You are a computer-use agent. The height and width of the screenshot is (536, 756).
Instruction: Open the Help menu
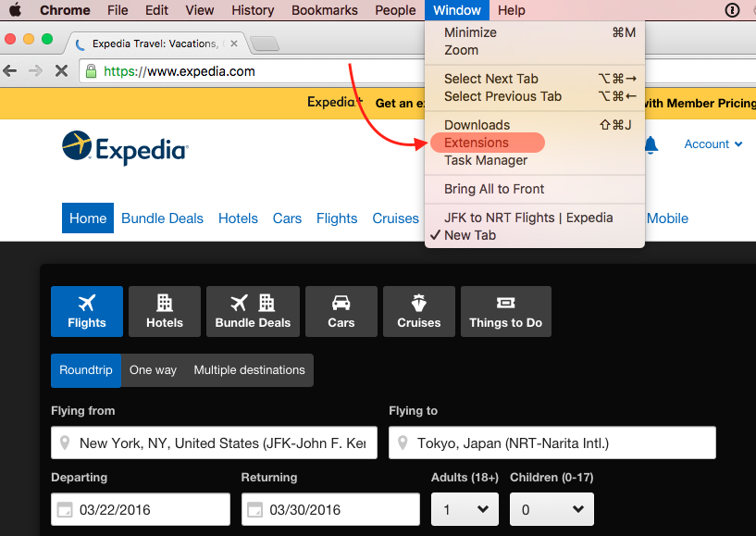pos(511,10)
